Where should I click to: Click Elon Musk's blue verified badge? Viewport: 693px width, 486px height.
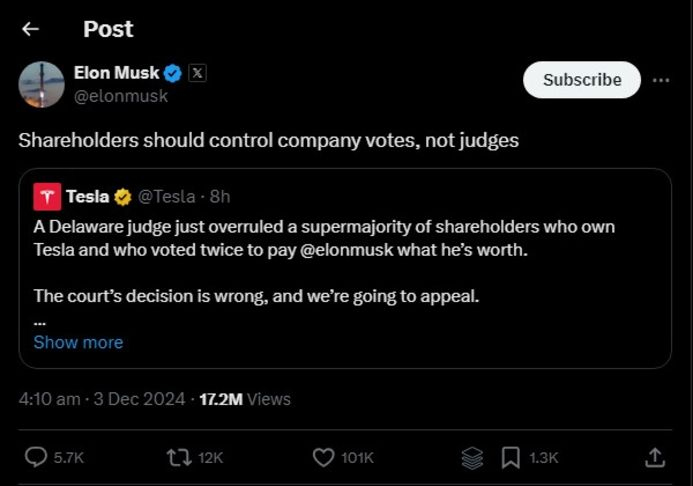172,73
